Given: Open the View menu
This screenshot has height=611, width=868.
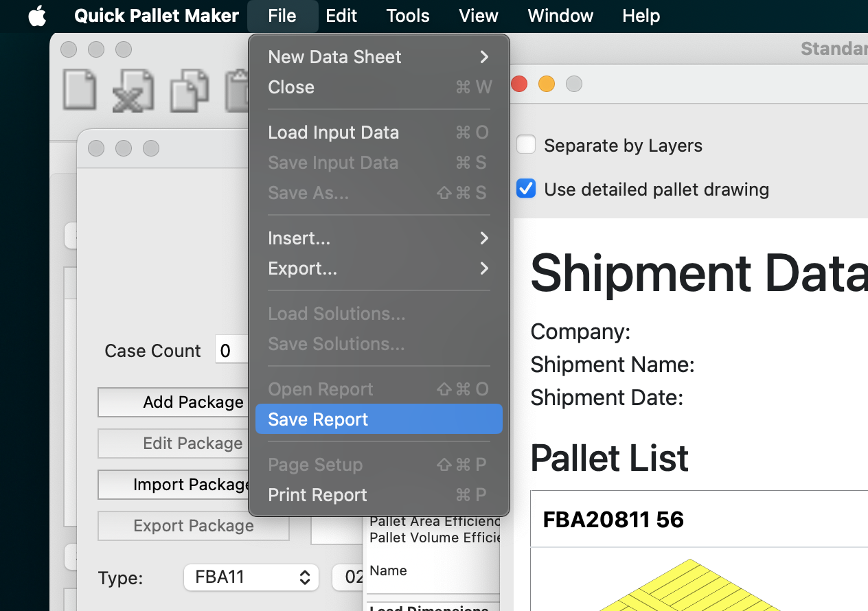Looking at the screenshot, I should pyautogui.click(x=479, y=16).
